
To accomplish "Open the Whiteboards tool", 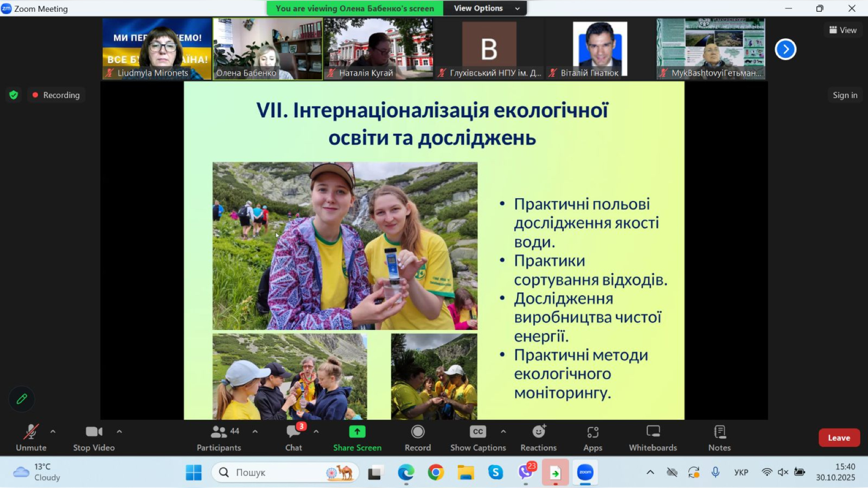I will point(653,432).
